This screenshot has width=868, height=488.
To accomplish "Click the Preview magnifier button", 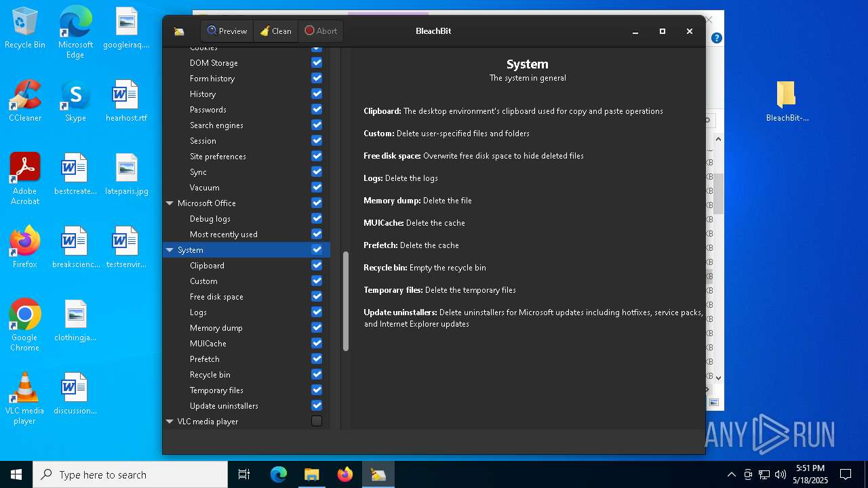I will pos(226,31).
